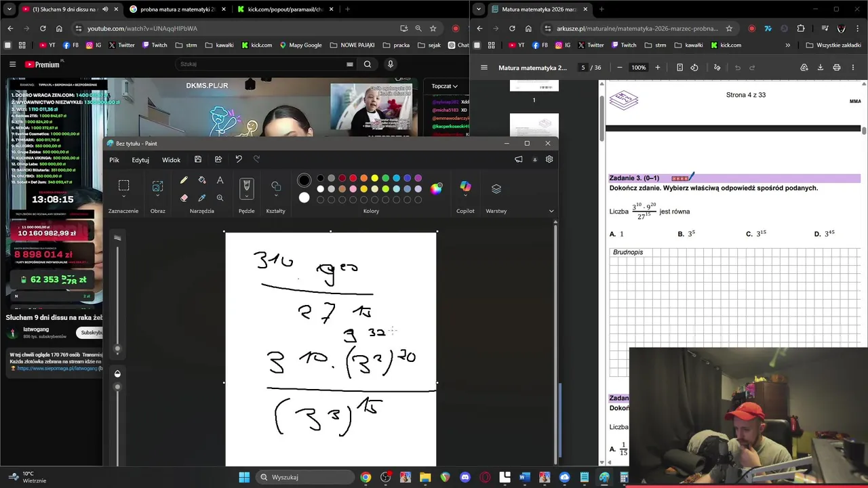The height and width of the screenshot is (488, 868).
Task: Pick the green color swatch in Paint
Action: 385,178
